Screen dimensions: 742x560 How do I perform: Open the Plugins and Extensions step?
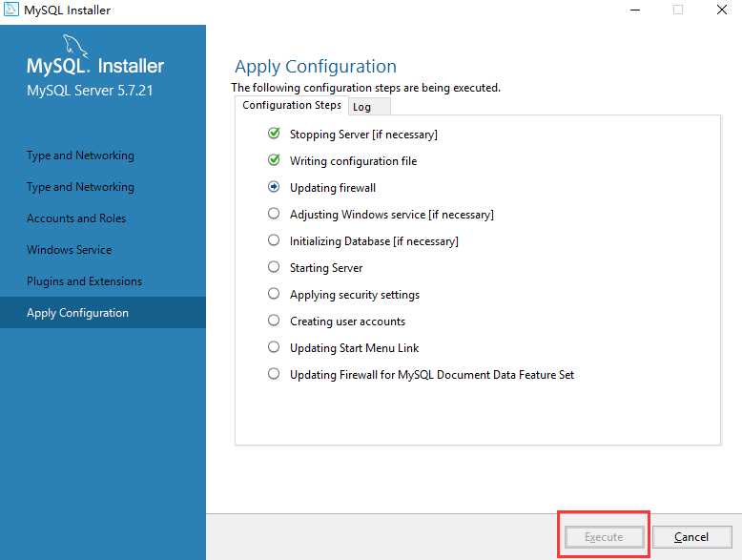click(x=84, y=281)
